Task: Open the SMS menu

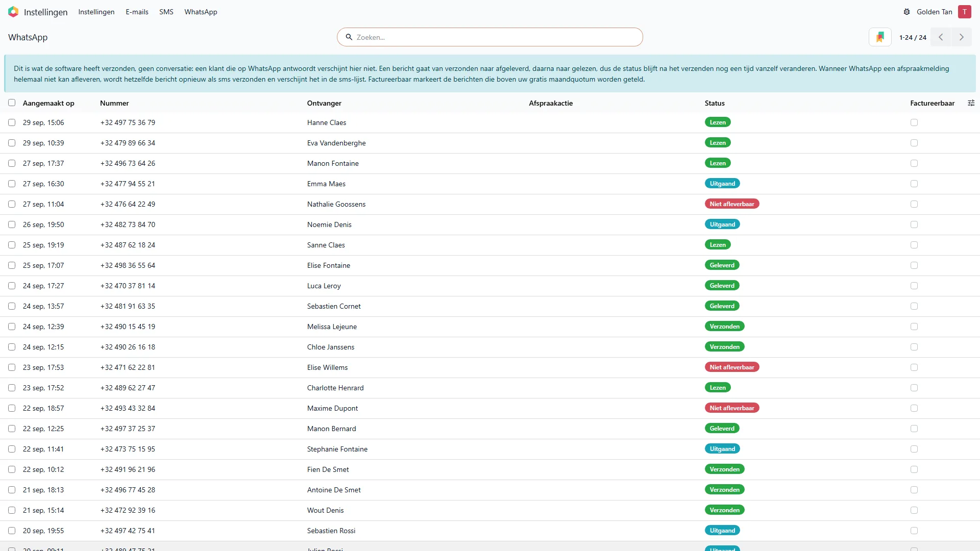Action: coord(166,12)
